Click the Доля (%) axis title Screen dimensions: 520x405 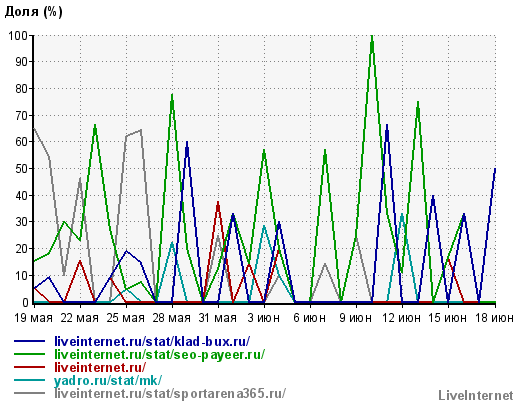(x=33, y=12)
